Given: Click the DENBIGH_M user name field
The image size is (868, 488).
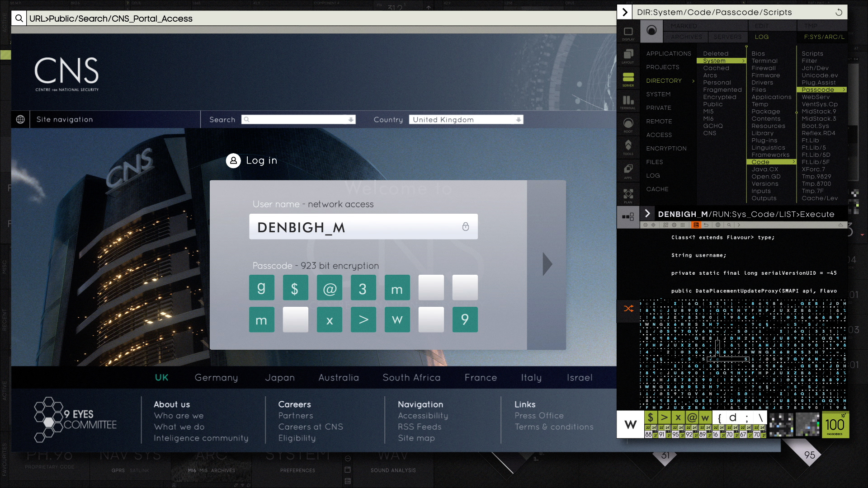Looking at the screenshot, I should [363, 227].
